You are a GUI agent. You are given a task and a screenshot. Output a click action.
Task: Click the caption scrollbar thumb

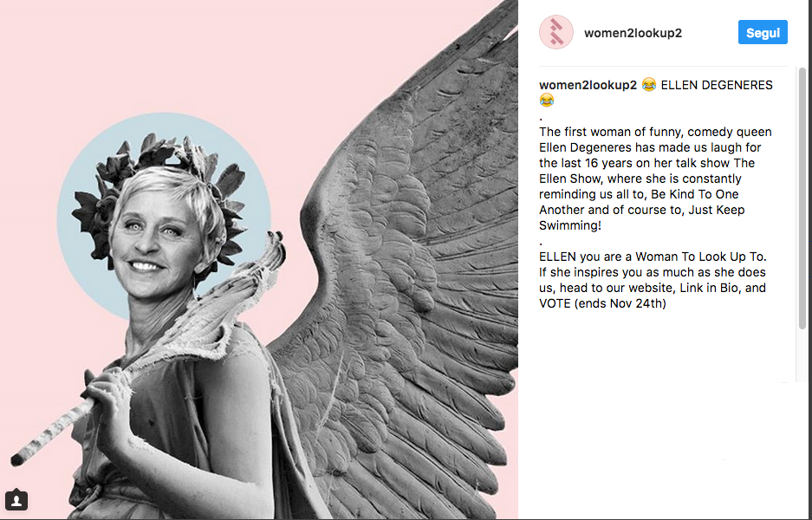[802, 198]
